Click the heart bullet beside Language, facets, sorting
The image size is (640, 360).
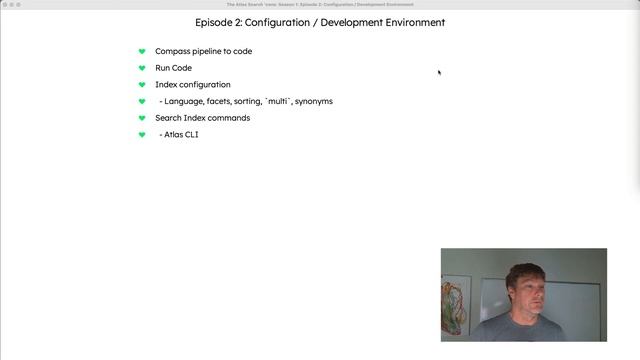[x=142, y=101]
